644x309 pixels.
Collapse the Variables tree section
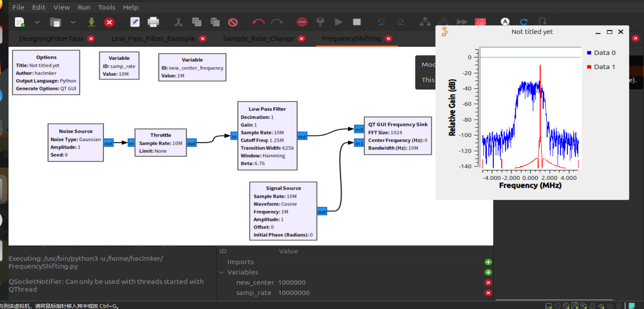click(x=222, y=272)
